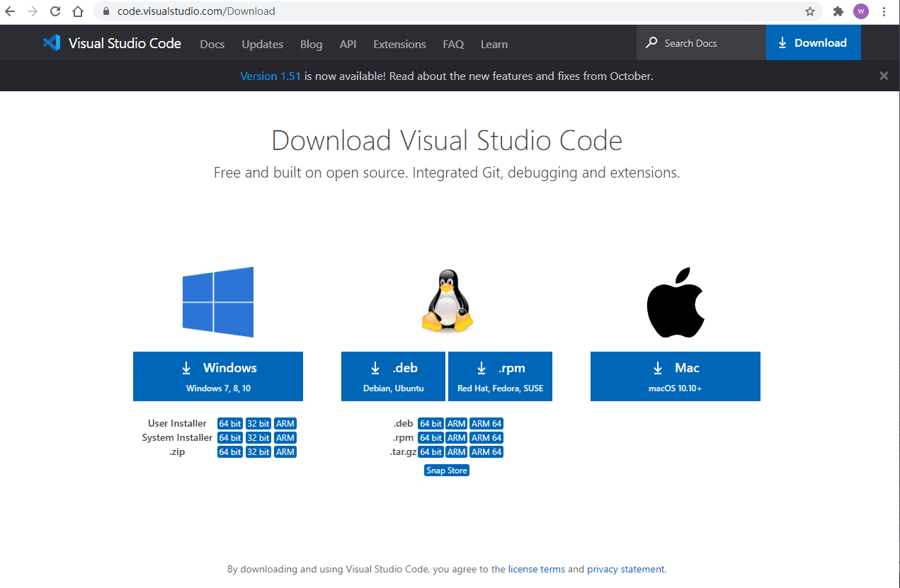
Task: Select System Installer ARM
Action: [x=285, y=438]
